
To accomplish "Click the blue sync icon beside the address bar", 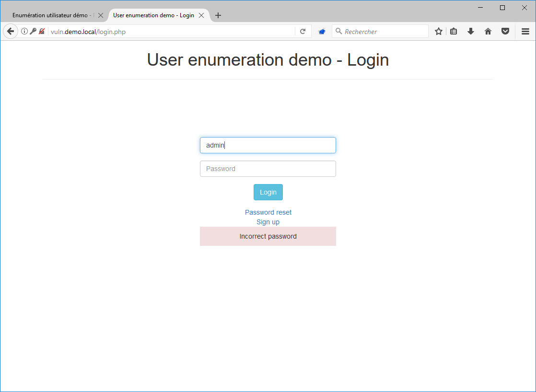I will click(x=322, y=31).
